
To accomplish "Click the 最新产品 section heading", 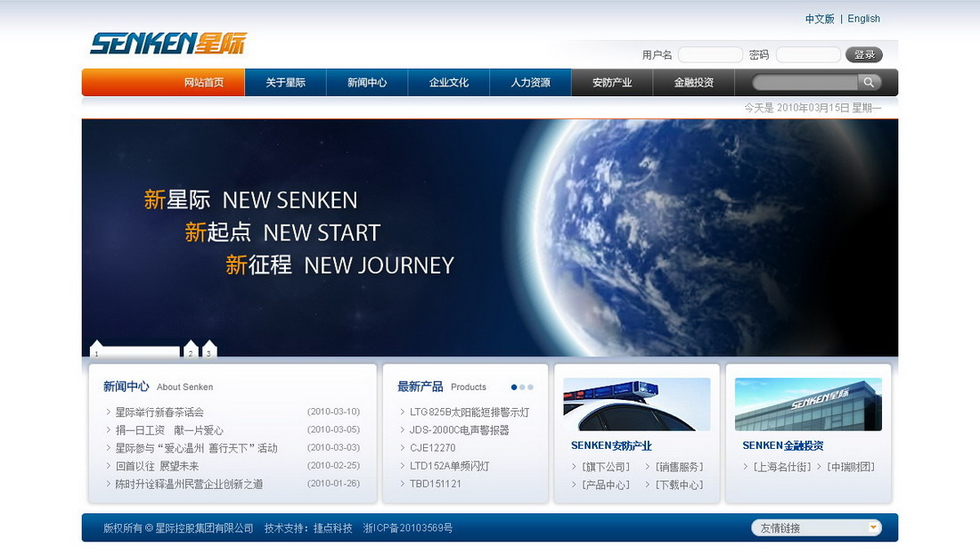I will (420, 387).
